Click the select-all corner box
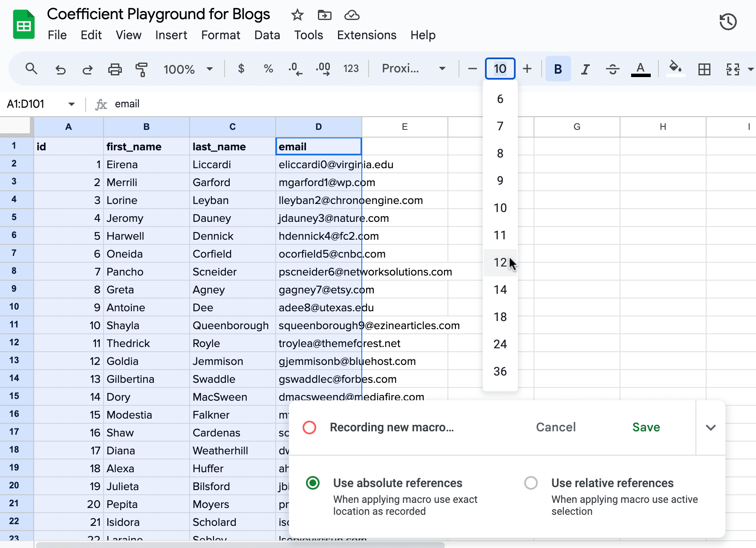 pos(16,126)
